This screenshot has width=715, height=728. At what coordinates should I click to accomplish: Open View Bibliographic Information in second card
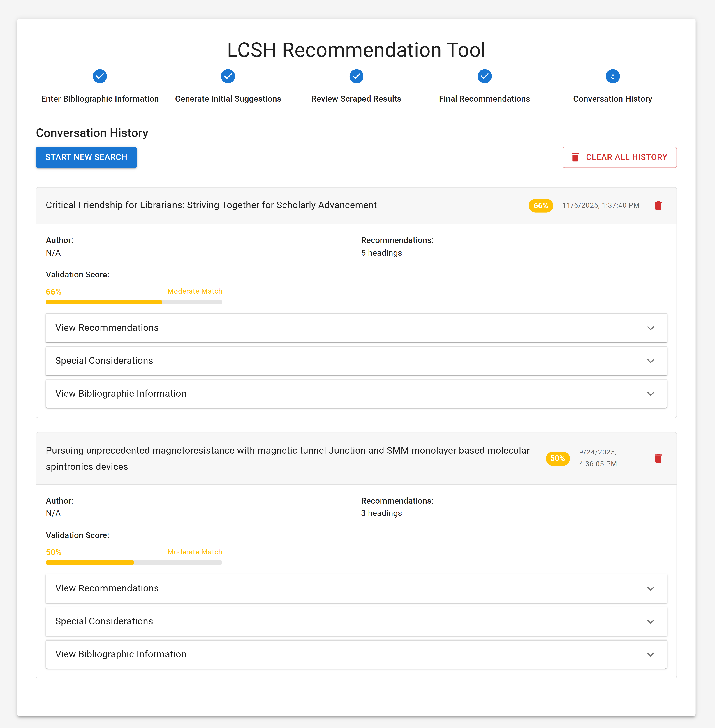tap(356, 654)
